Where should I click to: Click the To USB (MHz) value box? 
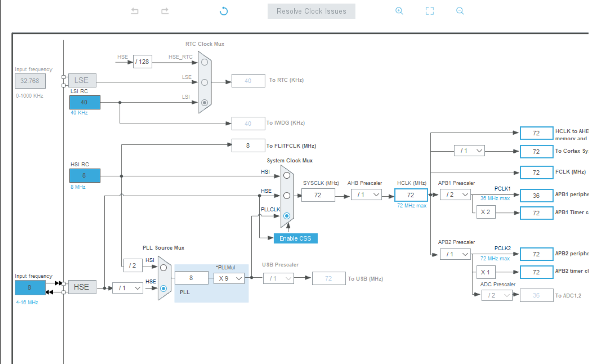pyautogui.click(x=329, y=278)
